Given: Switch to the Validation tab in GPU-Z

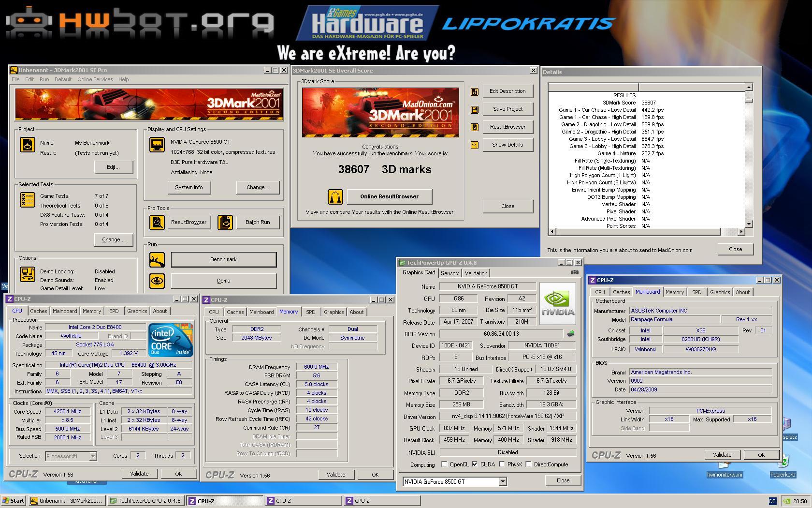Looking at the screenshot, I should click(476, 273).
